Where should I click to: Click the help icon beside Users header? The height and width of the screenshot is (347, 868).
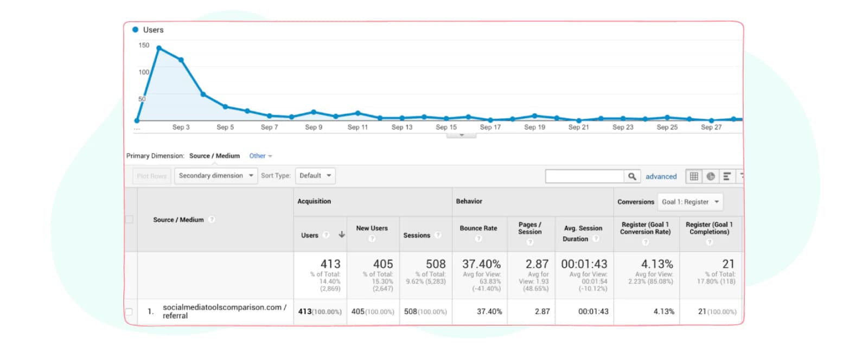coord(326,235)
